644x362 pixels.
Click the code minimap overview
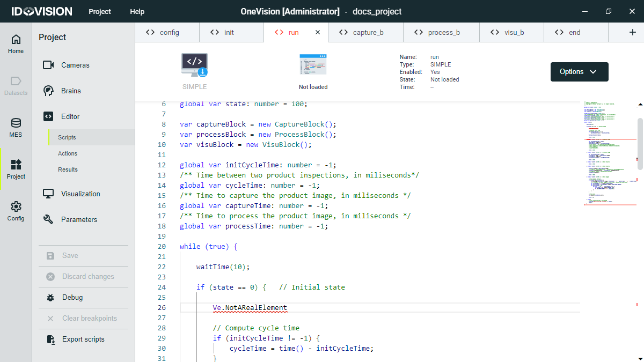pyautogui.click(x=609, y=153)
